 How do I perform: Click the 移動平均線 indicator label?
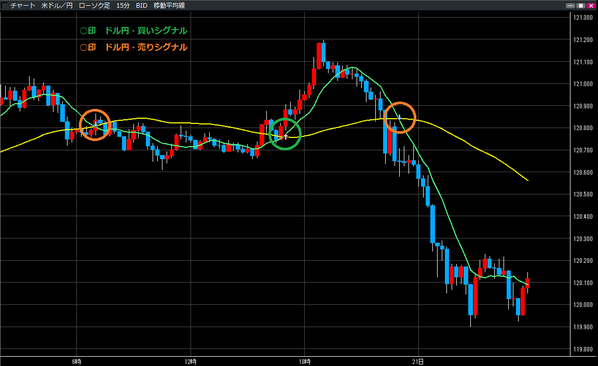click(x=169, y=6)
